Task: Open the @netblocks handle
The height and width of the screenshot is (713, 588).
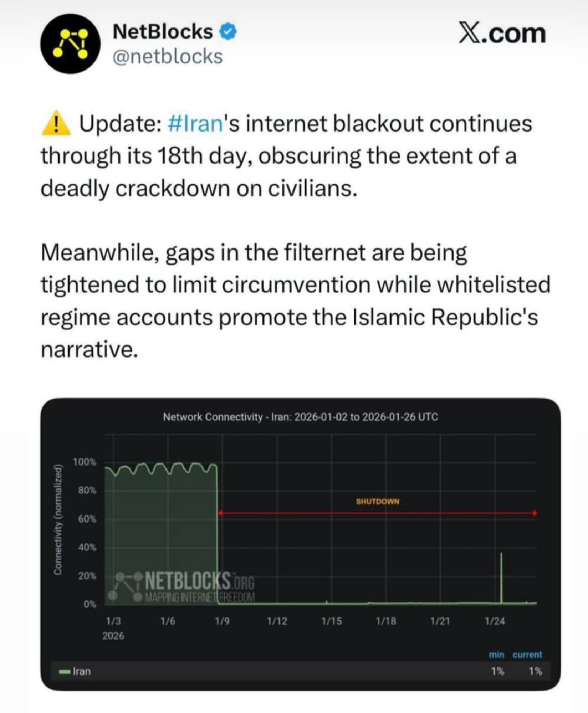Action: coord(168,57)
